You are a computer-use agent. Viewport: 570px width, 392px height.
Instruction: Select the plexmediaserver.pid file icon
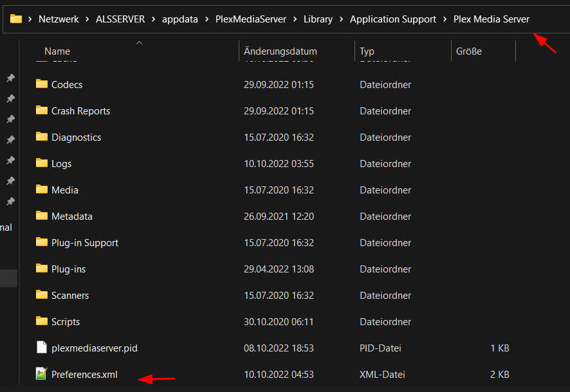click(x=42, y=348)
